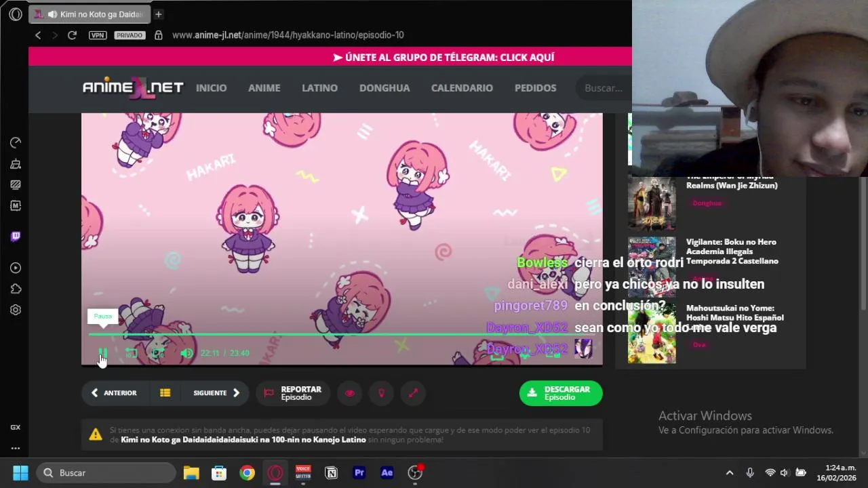Open Google Chrome from the taskbar
Screen dimensions: 868x488
pos(247,473)
